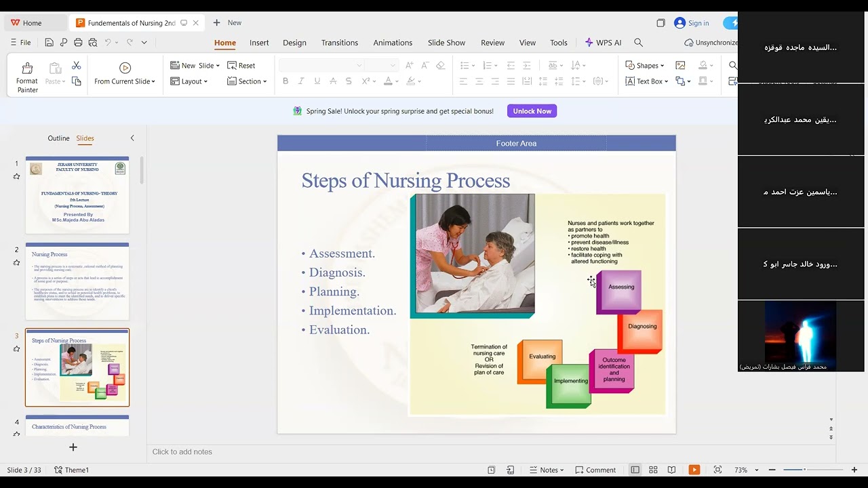Image resolution: width=868 pixels, height=488 pixels.
Task: Click the zoom in plus icon
Action: (854, 470)
